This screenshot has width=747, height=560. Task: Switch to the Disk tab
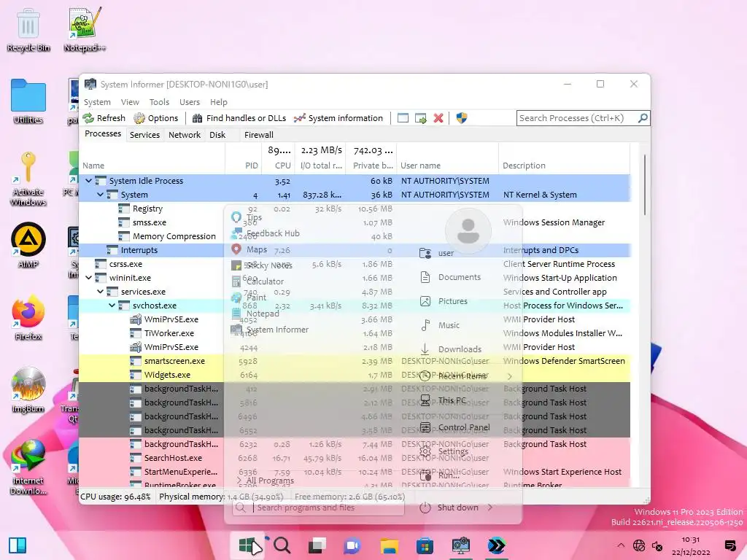click(x=217, y=135)
